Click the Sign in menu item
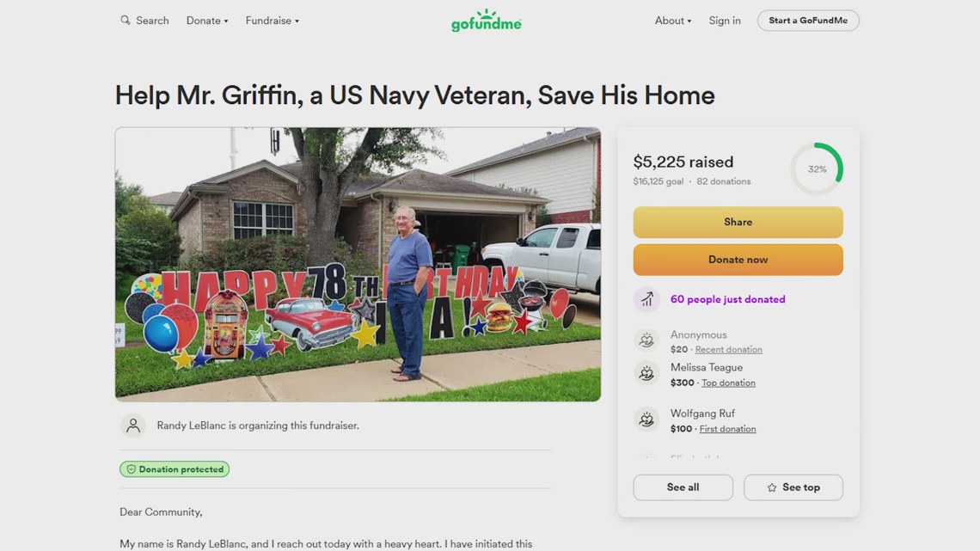This screenshot has height=551, width=980. click(725, 21)
